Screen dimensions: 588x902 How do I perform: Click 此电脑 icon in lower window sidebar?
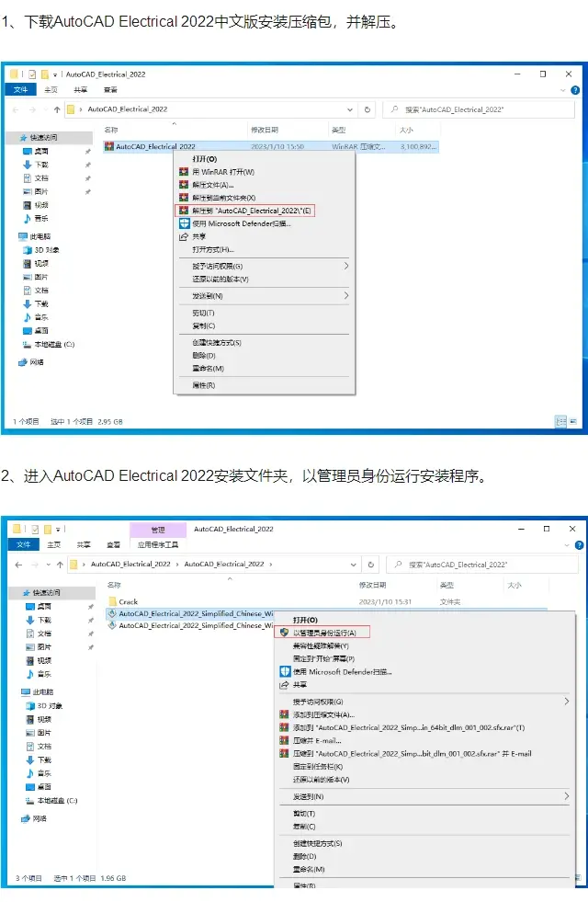coord(26,691)
